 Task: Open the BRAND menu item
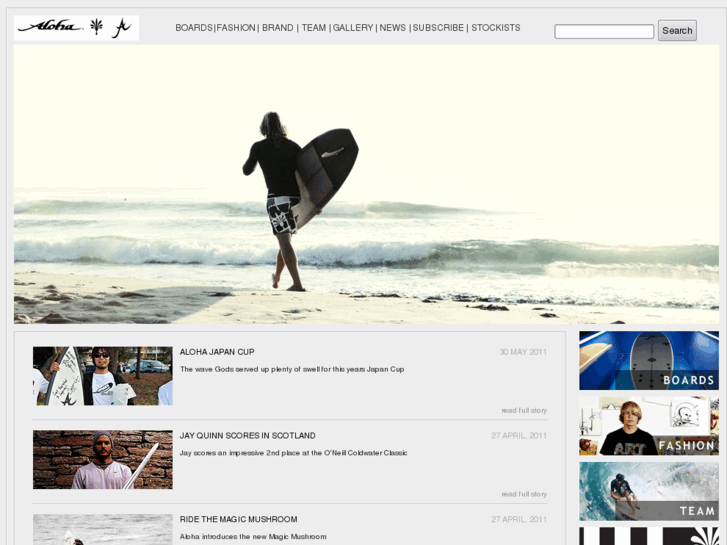point(278,28)
